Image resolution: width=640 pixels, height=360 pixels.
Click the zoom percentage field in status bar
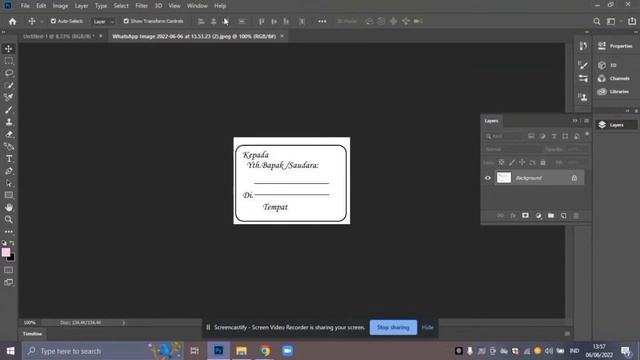[x=29, y=322]
